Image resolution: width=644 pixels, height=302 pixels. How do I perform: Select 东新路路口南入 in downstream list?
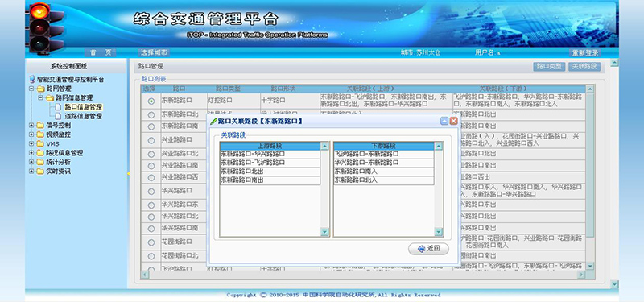click(x=384, y=172)
